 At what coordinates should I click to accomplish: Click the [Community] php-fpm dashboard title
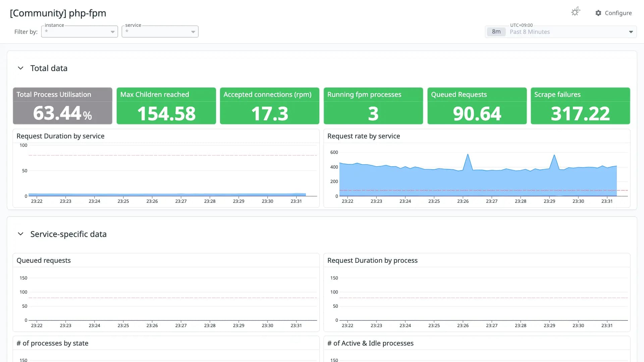pos(58,13)
